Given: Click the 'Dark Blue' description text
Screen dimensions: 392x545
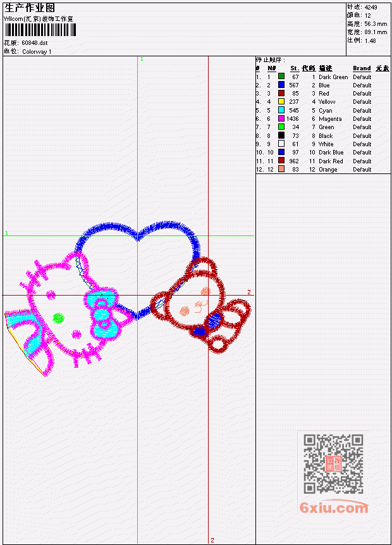Looking at the screenshot, I should coord(331,153).
